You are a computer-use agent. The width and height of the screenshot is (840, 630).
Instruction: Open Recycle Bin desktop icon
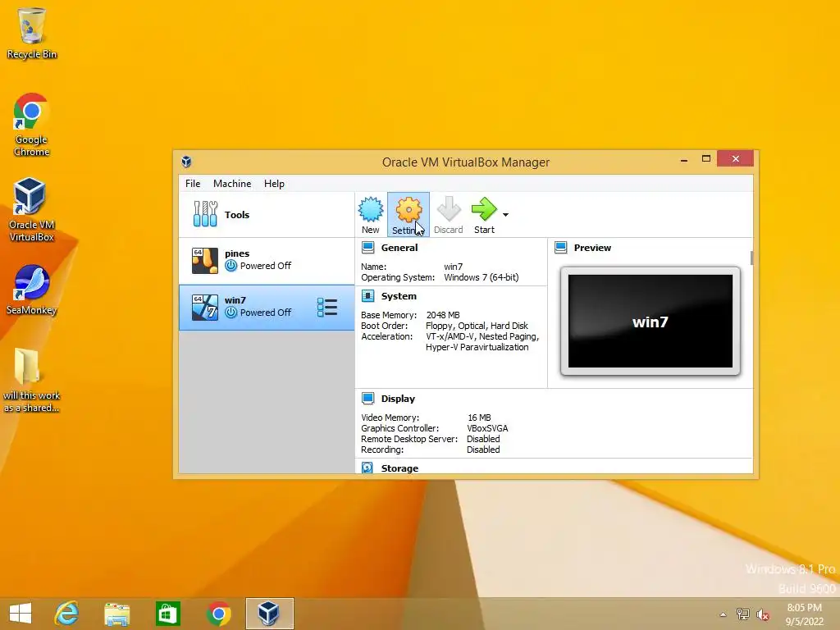click(x=32, y=33)
